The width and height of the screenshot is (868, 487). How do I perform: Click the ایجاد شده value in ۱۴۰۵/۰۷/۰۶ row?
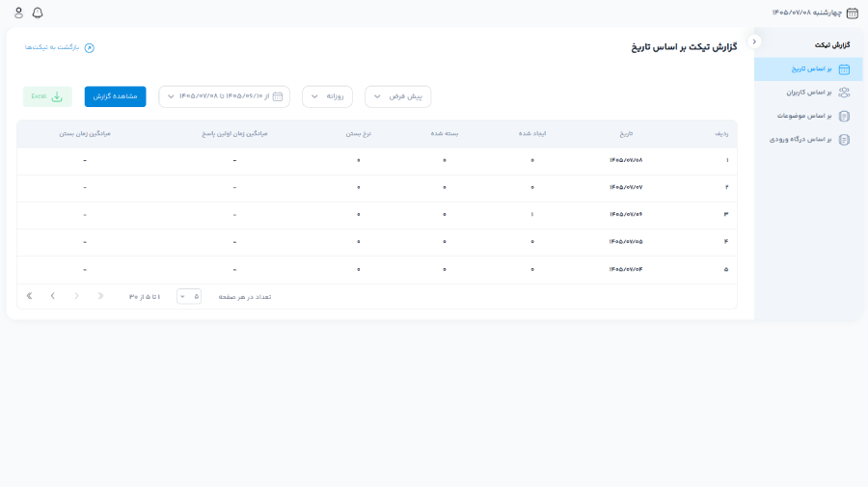tap(532, 215)
